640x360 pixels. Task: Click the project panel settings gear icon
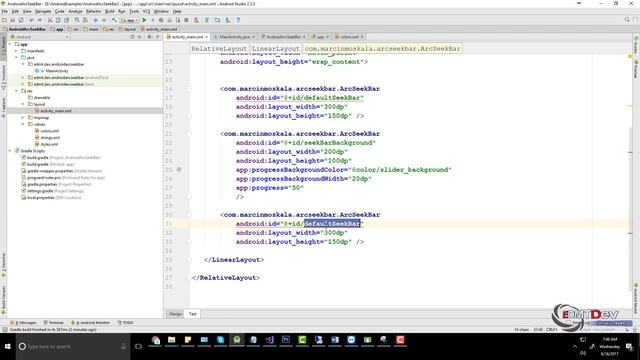pyautogui.click(x=149, y=37)
